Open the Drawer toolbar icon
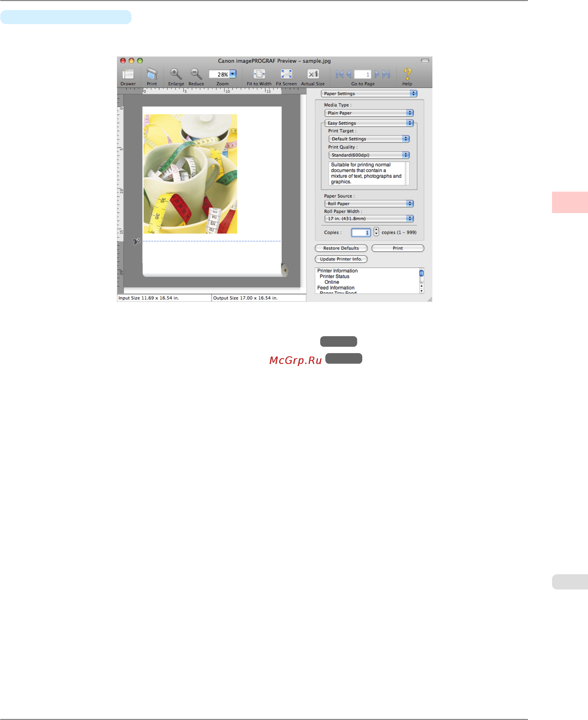This screenshot has width=588, height=720. click(128, 74)
